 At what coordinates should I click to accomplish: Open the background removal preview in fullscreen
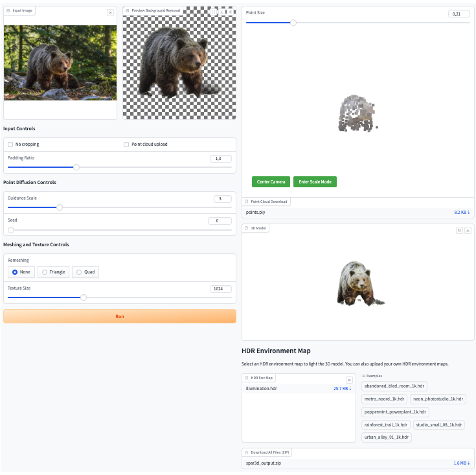[214, 12]
